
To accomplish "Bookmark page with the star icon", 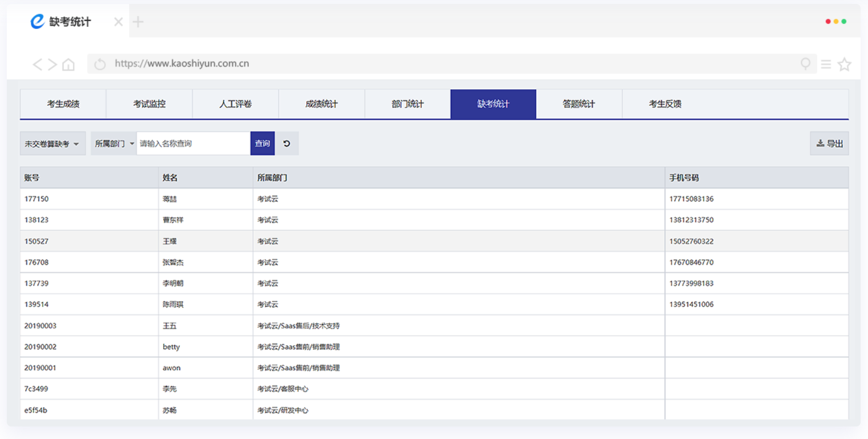I will click(x=844, y=64).
